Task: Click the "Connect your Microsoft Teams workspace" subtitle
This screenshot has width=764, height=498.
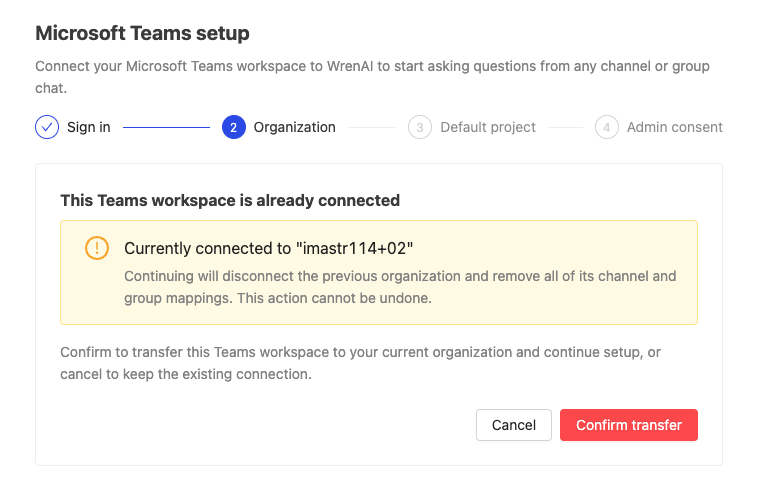Action: tap(372, 77)
